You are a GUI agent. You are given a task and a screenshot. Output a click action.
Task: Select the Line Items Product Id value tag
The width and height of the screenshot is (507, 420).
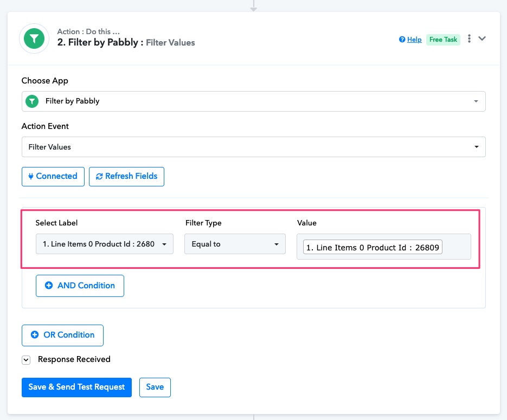pyautogui.click(x=373, y=247)
